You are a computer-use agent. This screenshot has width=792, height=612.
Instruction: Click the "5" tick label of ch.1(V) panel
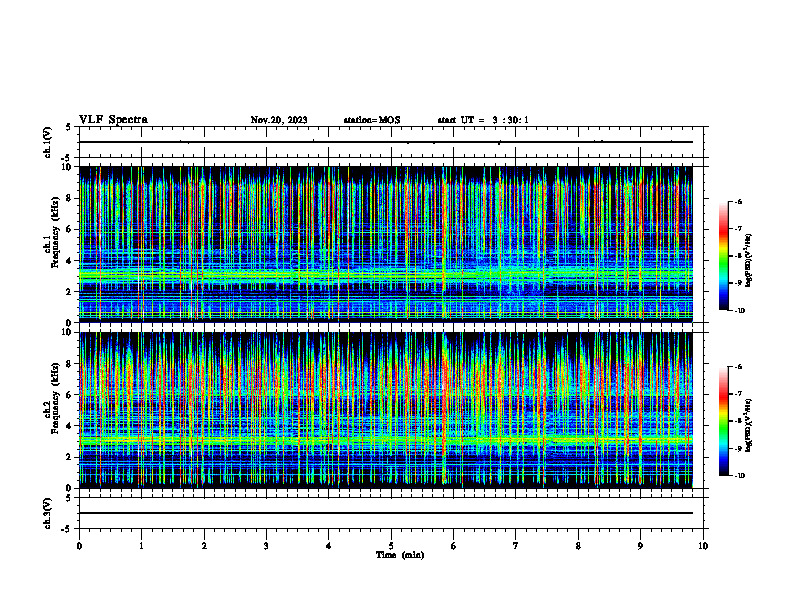69,127
